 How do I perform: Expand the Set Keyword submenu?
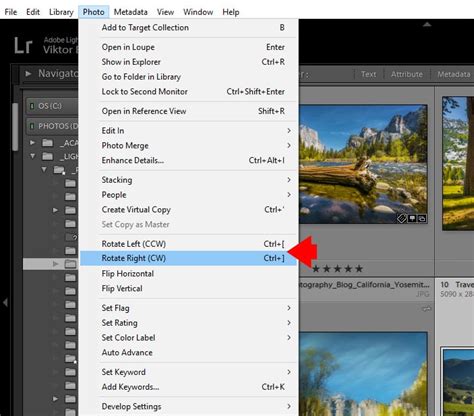[188, 372]
